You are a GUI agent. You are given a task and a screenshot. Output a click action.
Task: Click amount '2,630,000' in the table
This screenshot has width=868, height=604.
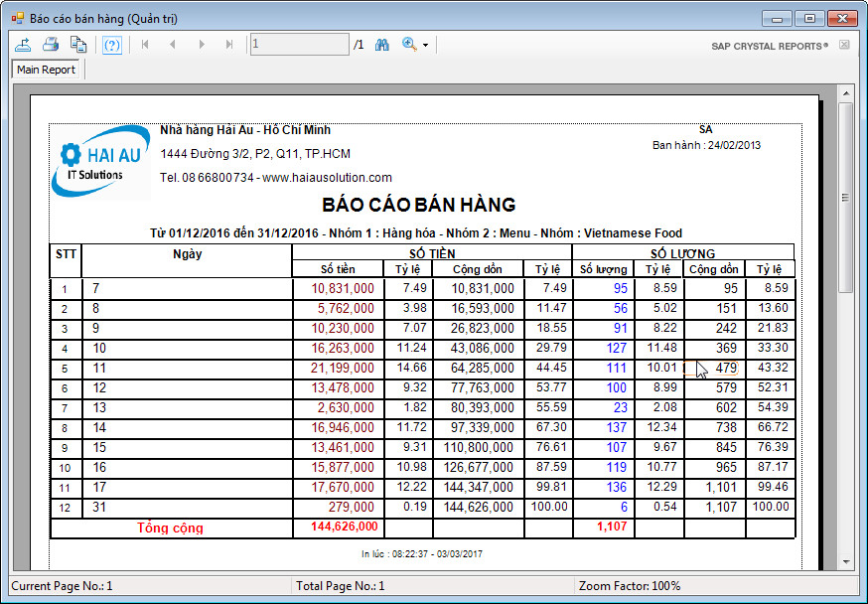click(x=346, y=408)
